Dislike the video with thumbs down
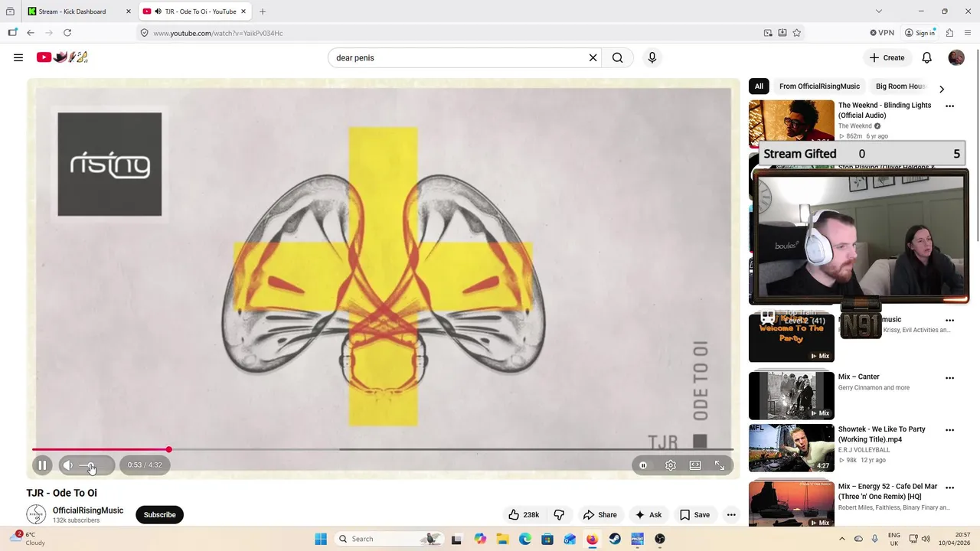This screenshot has width=980, height=551. 559,515
